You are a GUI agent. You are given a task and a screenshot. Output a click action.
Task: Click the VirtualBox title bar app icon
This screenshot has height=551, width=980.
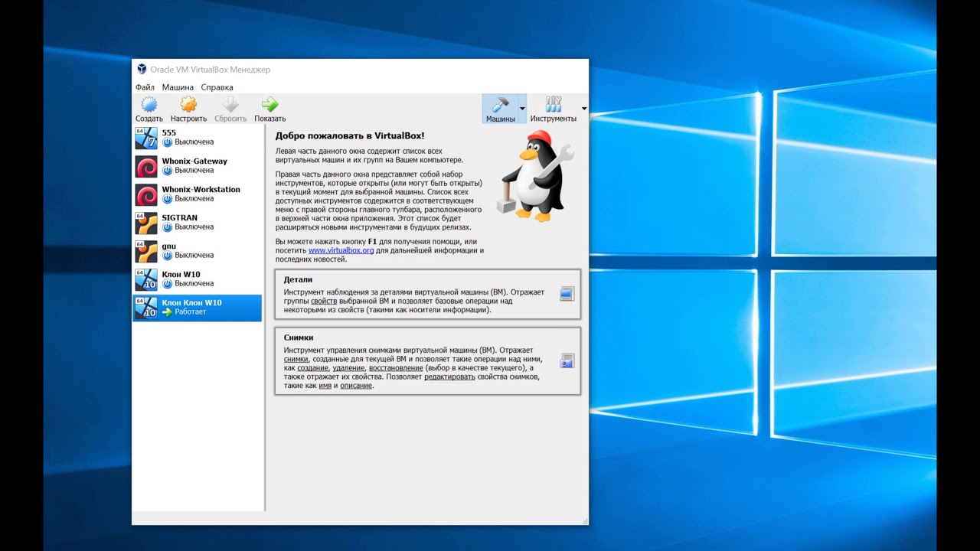(142, 69)
